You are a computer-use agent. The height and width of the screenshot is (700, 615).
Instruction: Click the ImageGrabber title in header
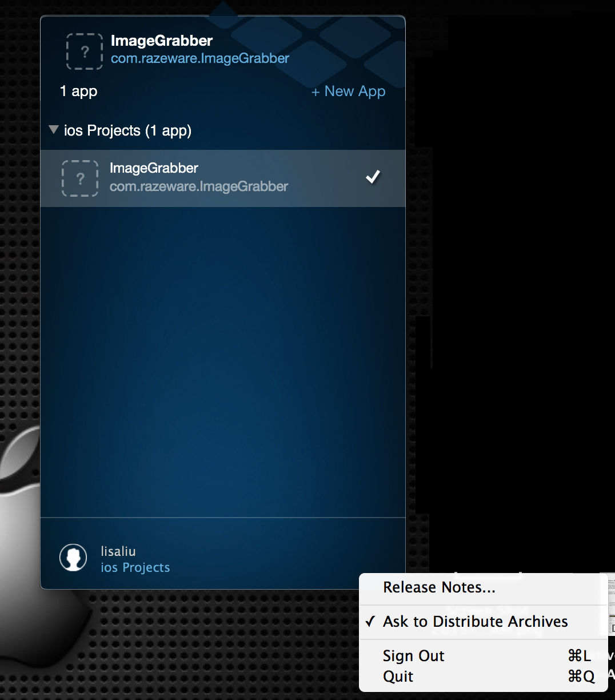pyautogui.click(x=162, y=41)
